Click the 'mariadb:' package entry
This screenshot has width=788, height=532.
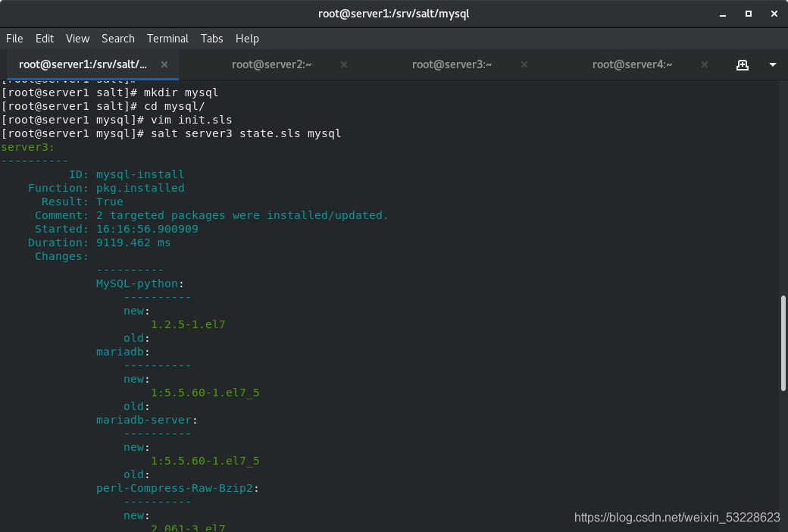123,352
